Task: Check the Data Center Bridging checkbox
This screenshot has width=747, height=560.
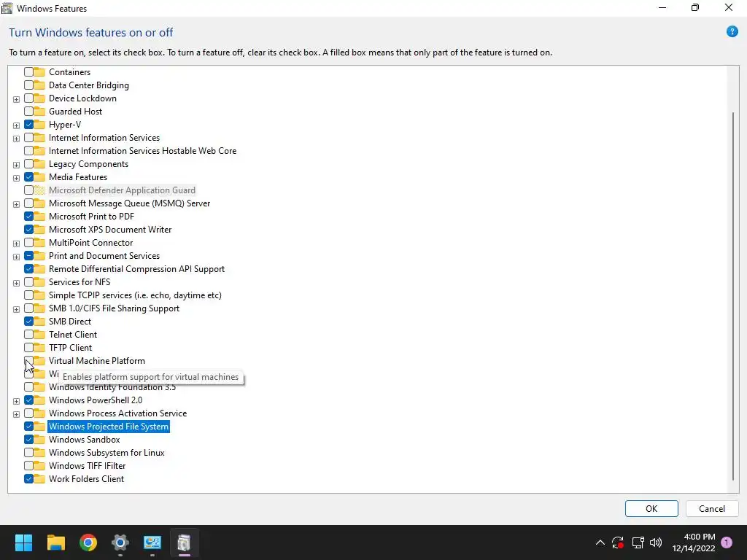Action: tap(28, 85)
